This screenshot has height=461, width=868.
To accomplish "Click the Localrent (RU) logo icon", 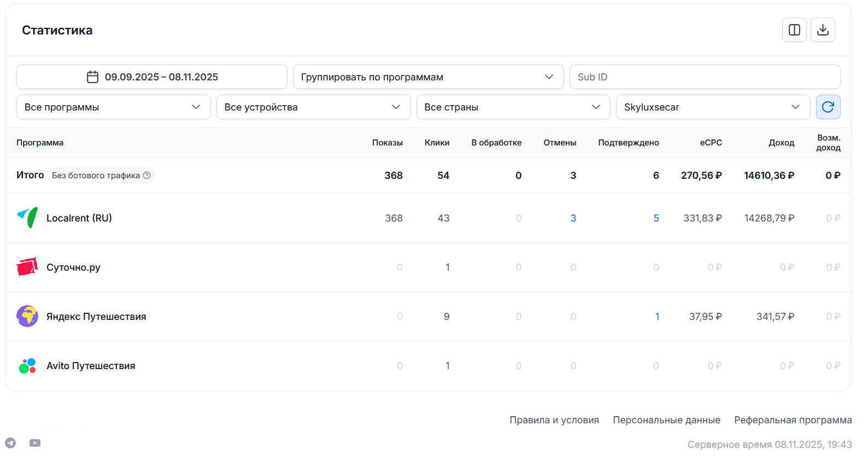I will click(27, 218).
